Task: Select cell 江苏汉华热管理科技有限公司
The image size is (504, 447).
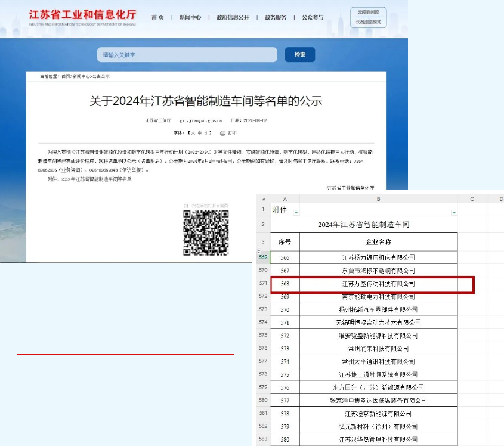Action: [x=378, y=440]
